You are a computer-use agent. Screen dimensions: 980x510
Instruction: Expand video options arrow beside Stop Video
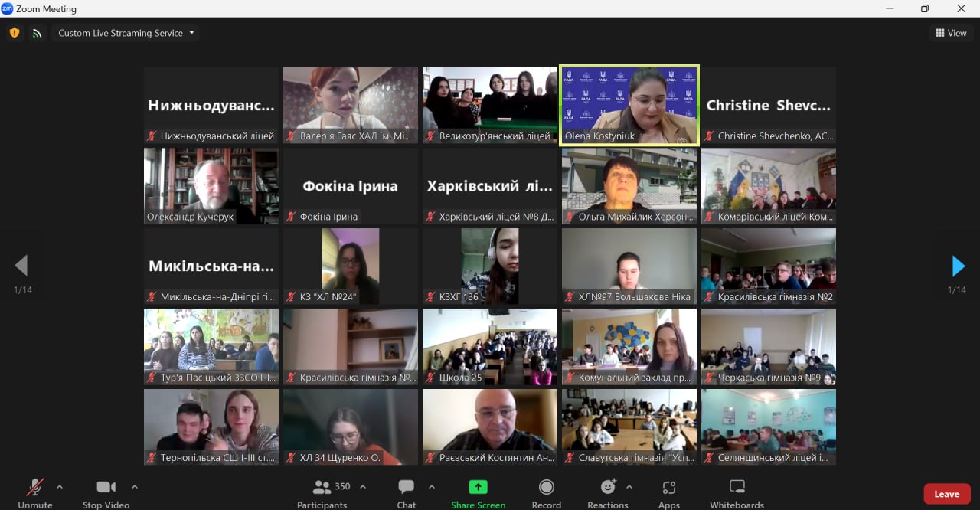(x=135, y=487)
